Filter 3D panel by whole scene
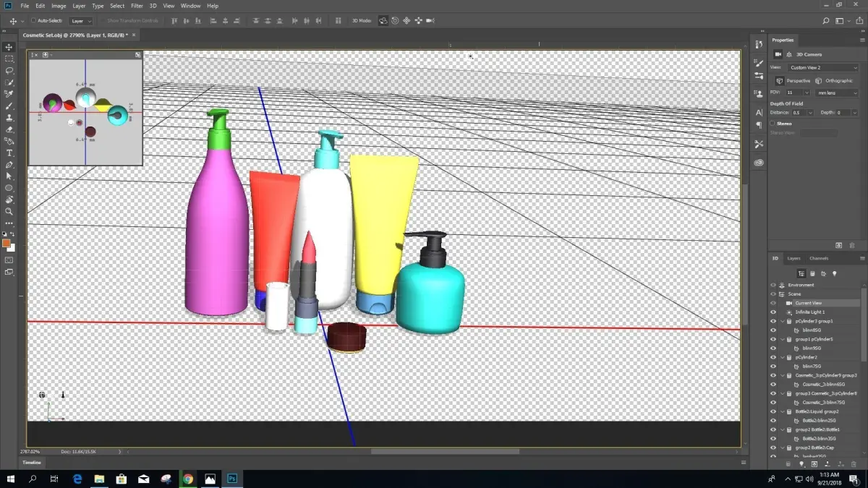This screenshot has width=868, height=488. [801, 273]
